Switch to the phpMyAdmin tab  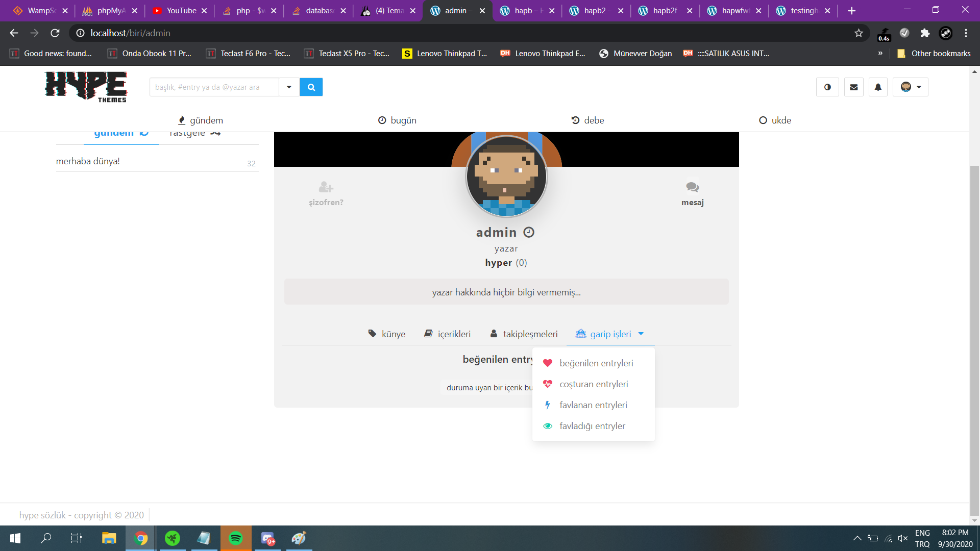pos(110,11)
